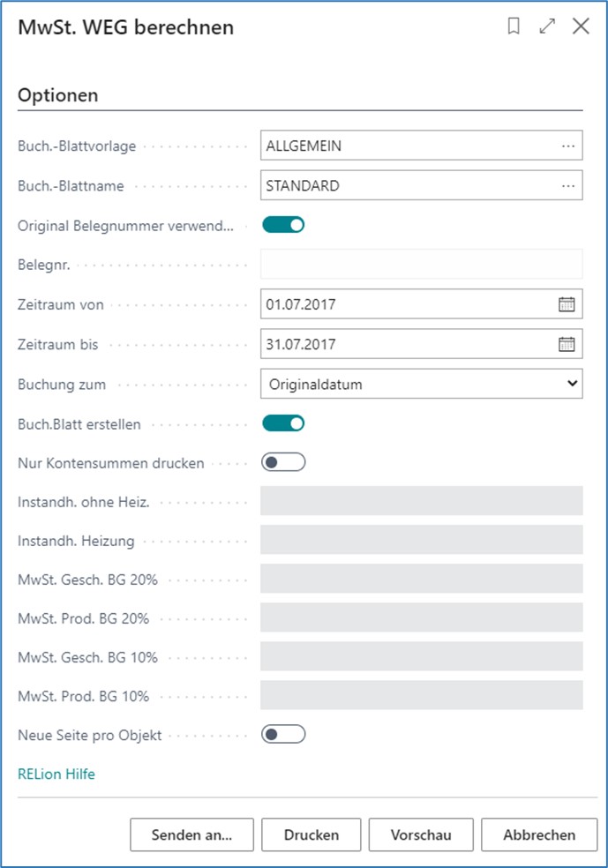The image size is (608, 868).
Task: Focus the Buch.-Blattname text field
Action: 406,185
